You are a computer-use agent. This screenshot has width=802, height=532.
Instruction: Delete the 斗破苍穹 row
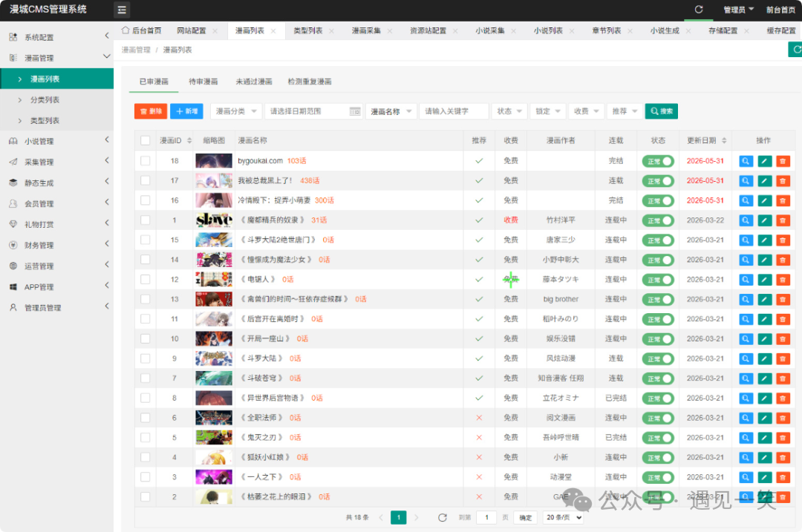coord(783,378)
